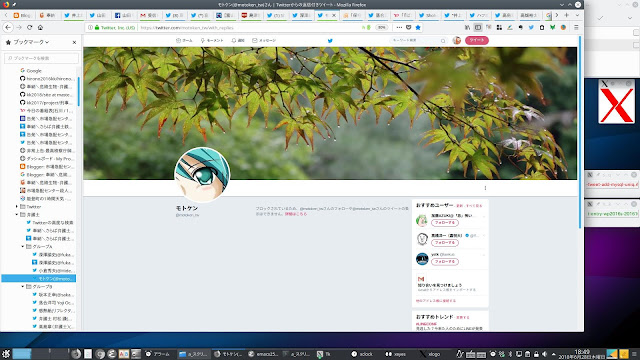This screenshot has width=640, height=360.
Task: Click the bookmarks sidebar scrollbar
Action: [x=78, y=92]
